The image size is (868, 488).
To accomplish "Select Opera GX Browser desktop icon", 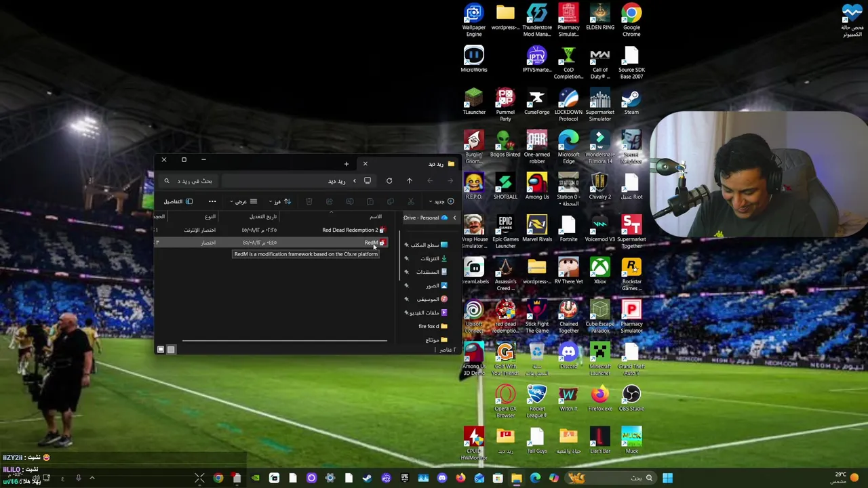I will click(505, 401).
